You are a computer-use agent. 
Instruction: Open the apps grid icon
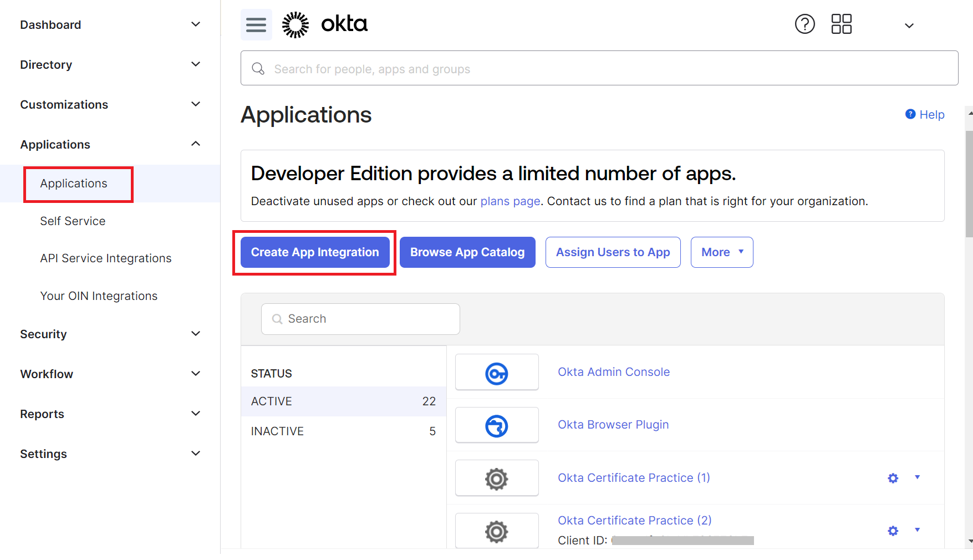[841, 24]
